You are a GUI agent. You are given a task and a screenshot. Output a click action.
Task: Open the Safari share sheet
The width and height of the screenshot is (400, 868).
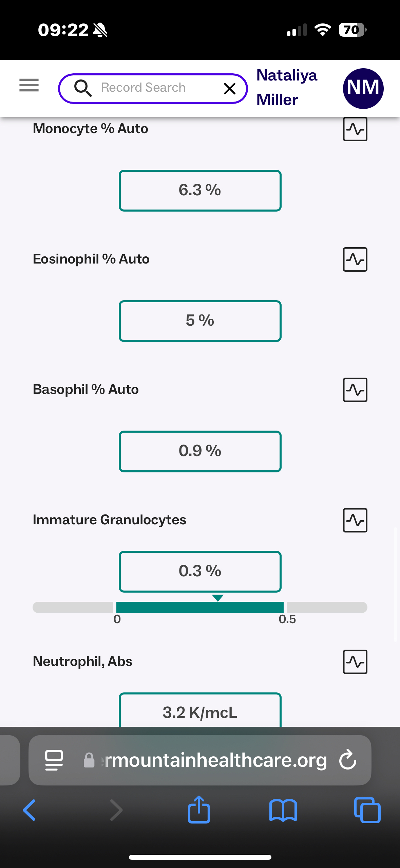pyautogui.click(x=199, y=810)
